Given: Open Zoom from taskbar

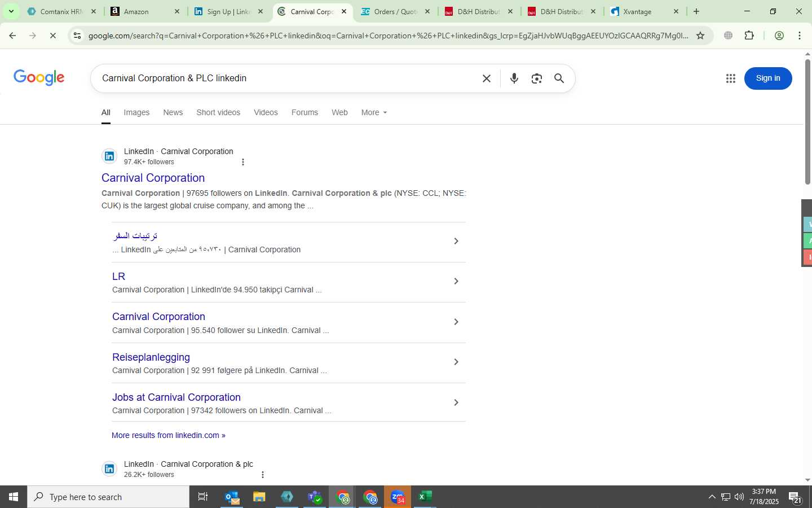Looking at the screenshot, I should [x=398, y=497].
